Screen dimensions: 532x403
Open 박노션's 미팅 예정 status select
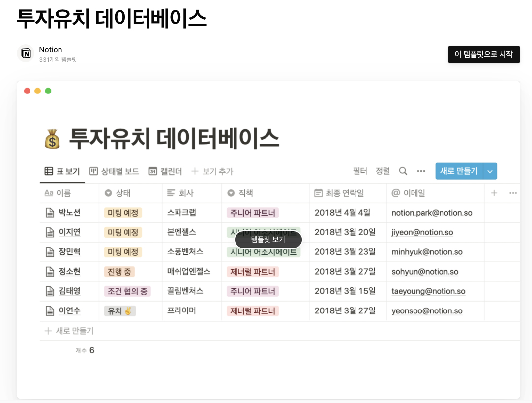pos(123,213)
